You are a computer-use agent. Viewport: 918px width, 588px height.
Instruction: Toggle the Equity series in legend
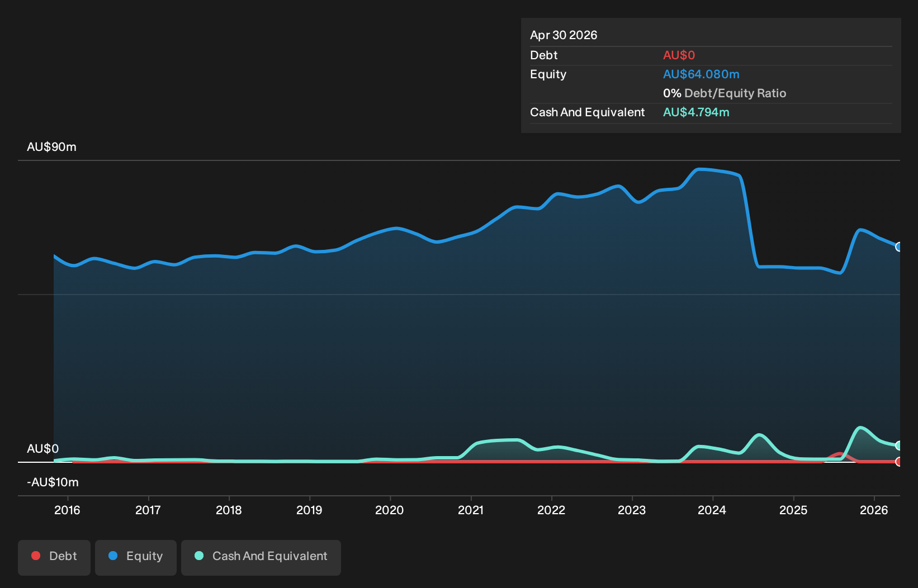(x=136, y=557)
